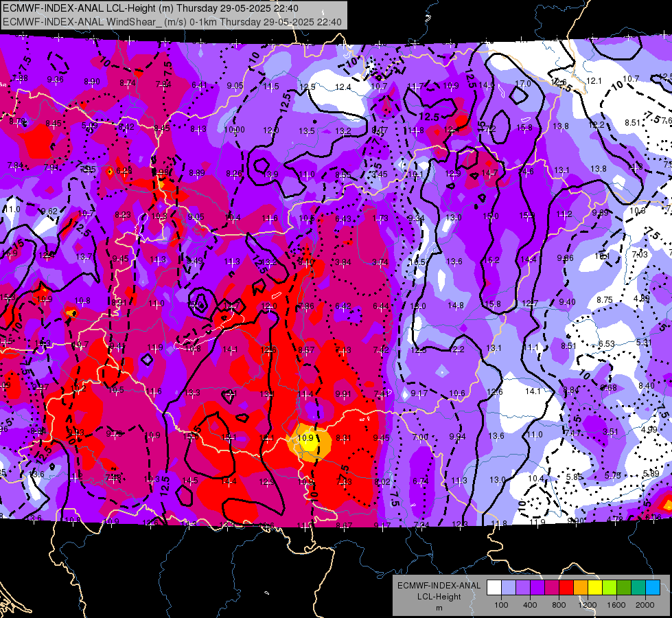This screenshot has height=618, width=672.
Task: Click the wind shear value 16.2
Action: (x=491, y=260)
